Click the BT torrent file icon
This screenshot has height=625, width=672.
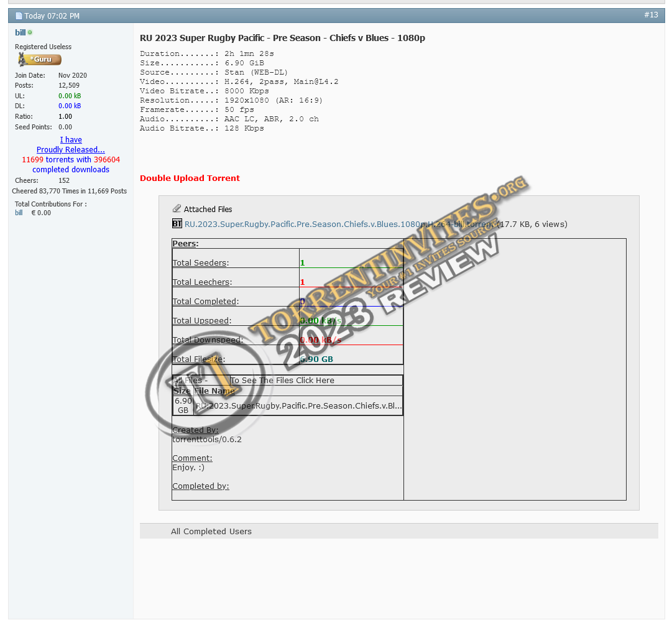coord(177,224)
